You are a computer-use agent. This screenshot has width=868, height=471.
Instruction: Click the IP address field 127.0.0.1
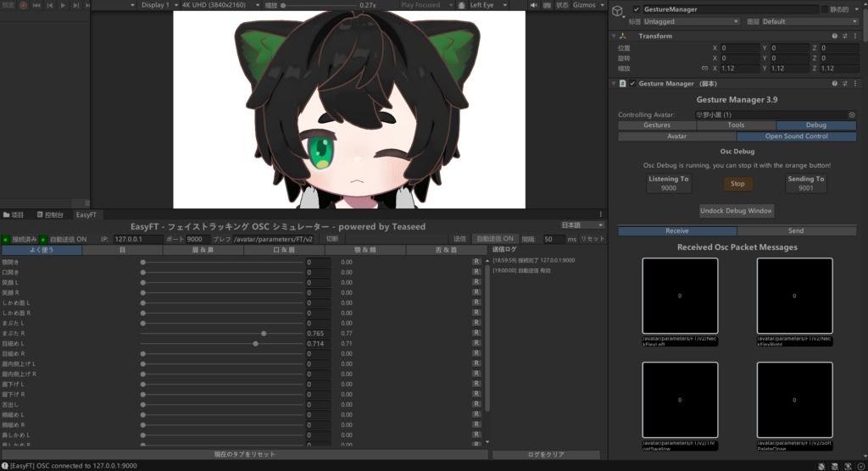(138, 239)
